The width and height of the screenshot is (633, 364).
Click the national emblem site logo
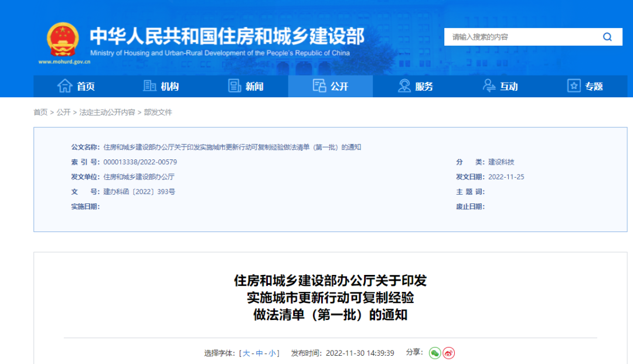(62, 39)
